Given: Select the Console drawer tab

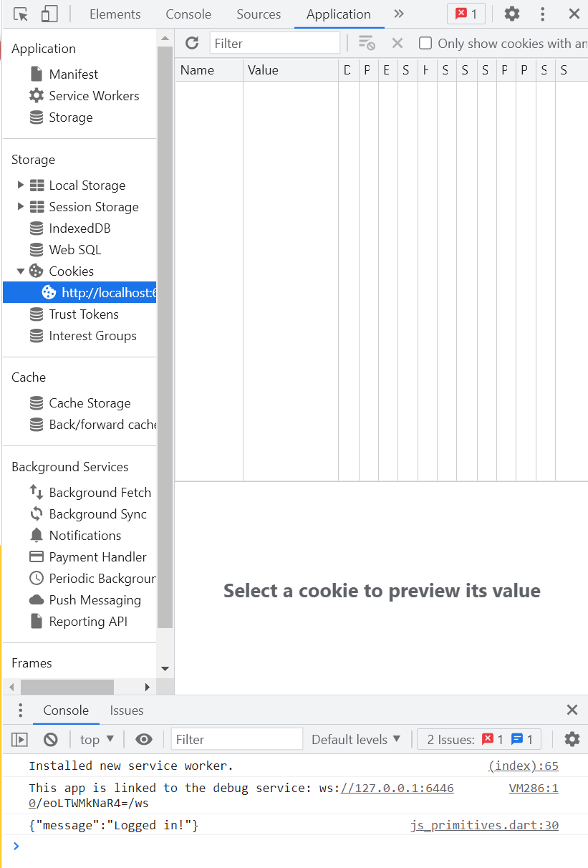Looking at the screenshot, I should (x=66, y=710).
